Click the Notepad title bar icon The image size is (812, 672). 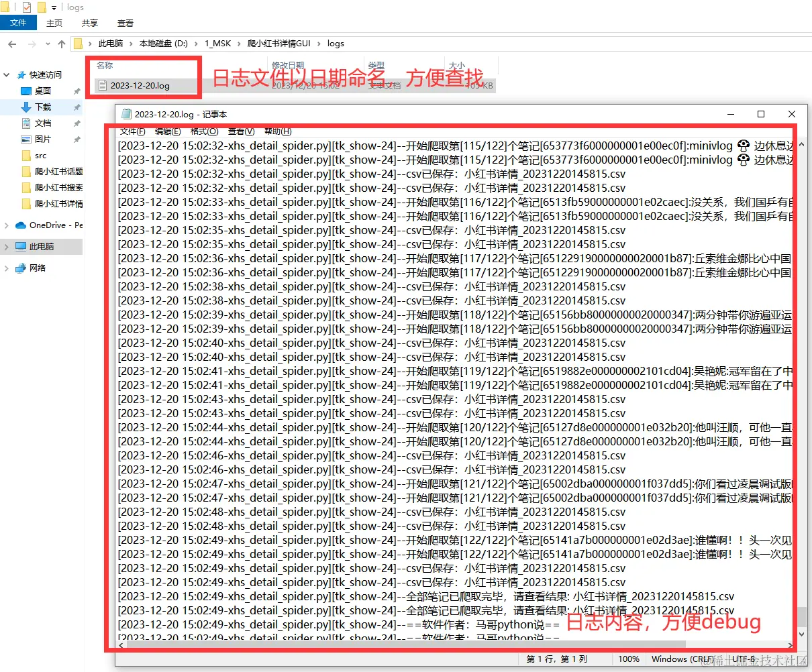[126, 114]
